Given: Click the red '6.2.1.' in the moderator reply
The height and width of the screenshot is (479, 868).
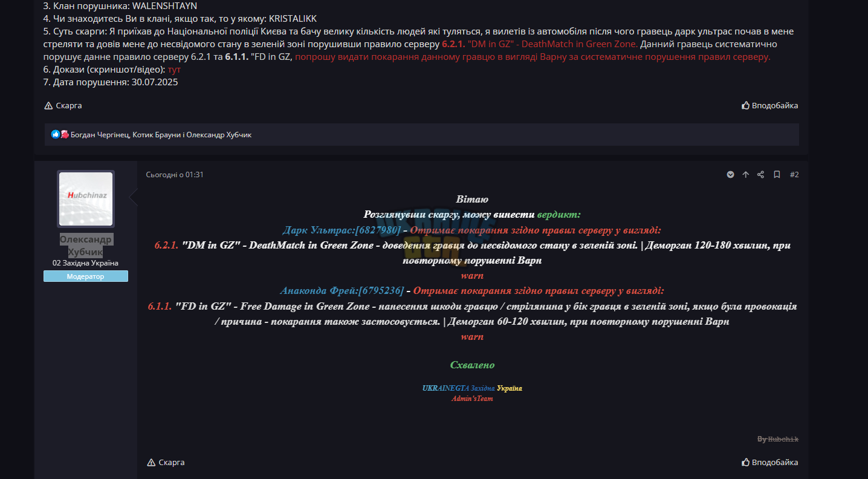Looking at the screenshot, I should [166, 245].
